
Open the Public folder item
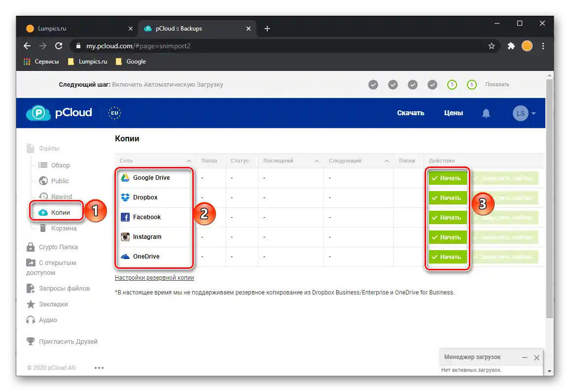point(54,181)
